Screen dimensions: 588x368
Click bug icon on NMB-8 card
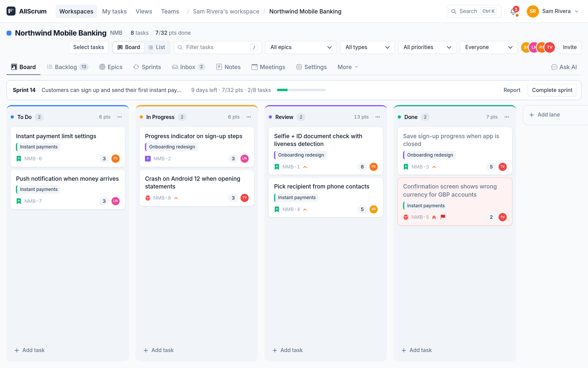[x=148, y=198]
